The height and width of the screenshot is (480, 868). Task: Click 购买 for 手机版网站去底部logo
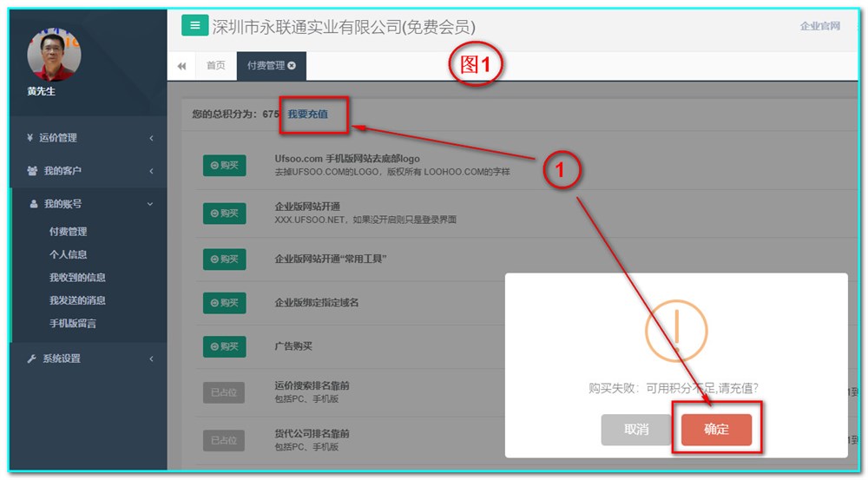tap(224, 165)
